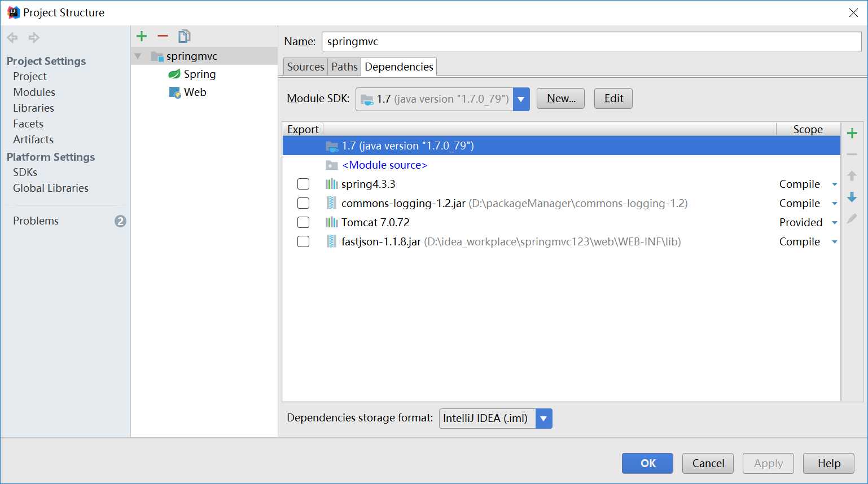The height and width of the screenshot is (484, 868).
Task: Click the spring4.3.3 library icon
Action: point(332,184)
